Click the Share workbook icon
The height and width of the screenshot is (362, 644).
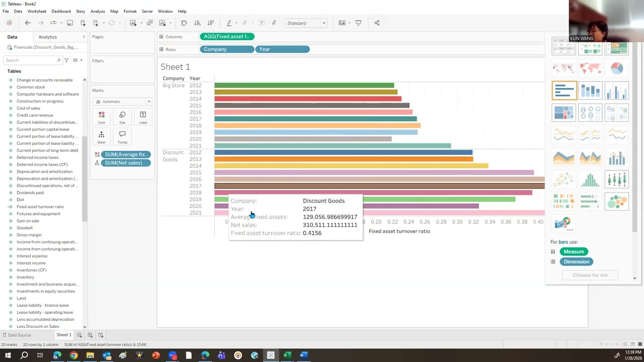click(377, 23)
